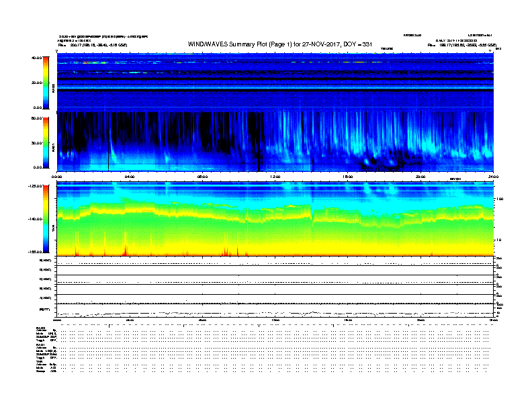Click the TNR intensity color bar
This screenshot has width=532, height=411.
tap(46, 219)
